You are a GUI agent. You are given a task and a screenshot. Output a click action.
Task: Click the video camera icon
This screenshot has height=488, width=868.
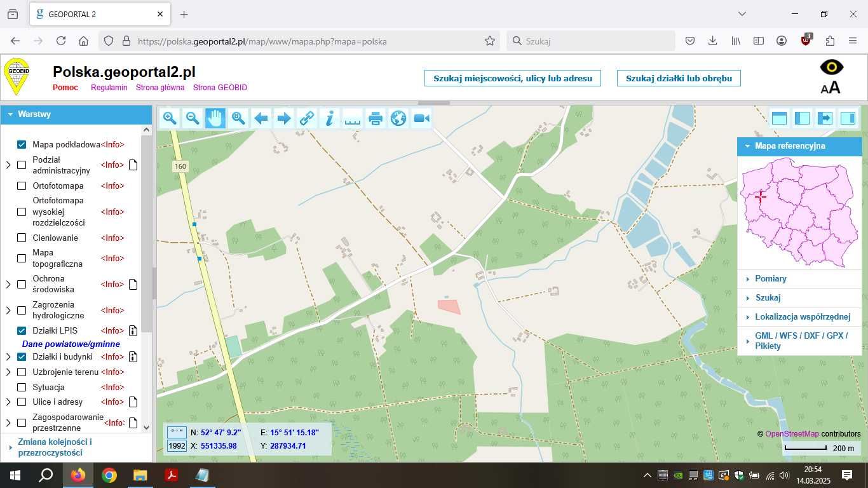(421, 118)
